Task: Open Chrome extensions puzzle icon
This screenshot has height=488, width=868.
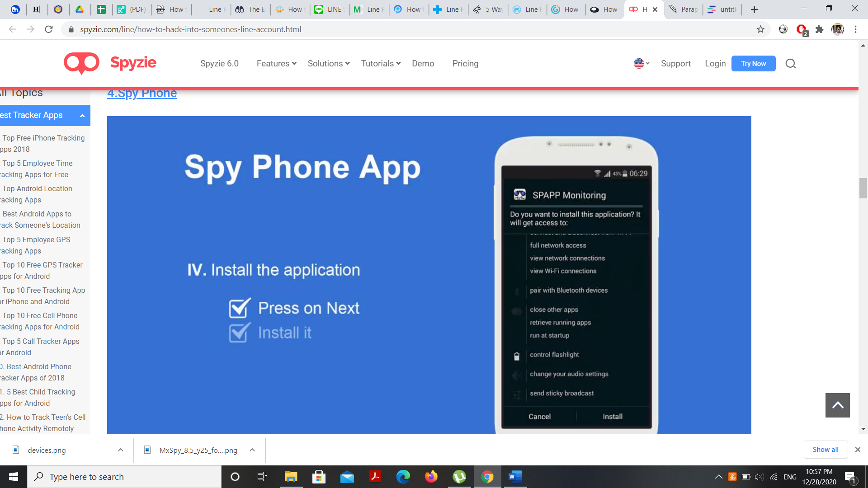Action: tap(819, 29)
